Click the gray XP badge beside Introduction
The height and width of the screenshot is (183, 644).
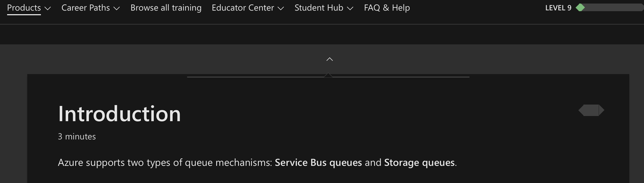[591, 110]
